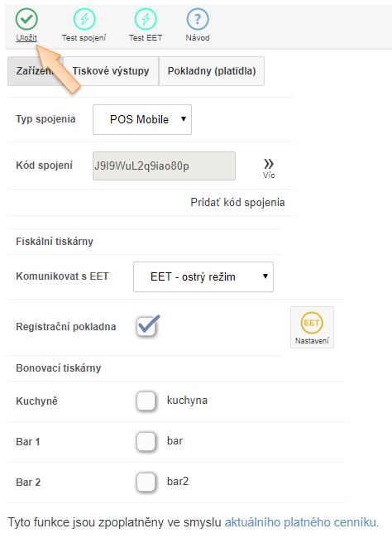Image resolution: width=392 pixels, height=538 pixels.
Task: Open EET Nastavení settings icon
Action: point(312,327)
